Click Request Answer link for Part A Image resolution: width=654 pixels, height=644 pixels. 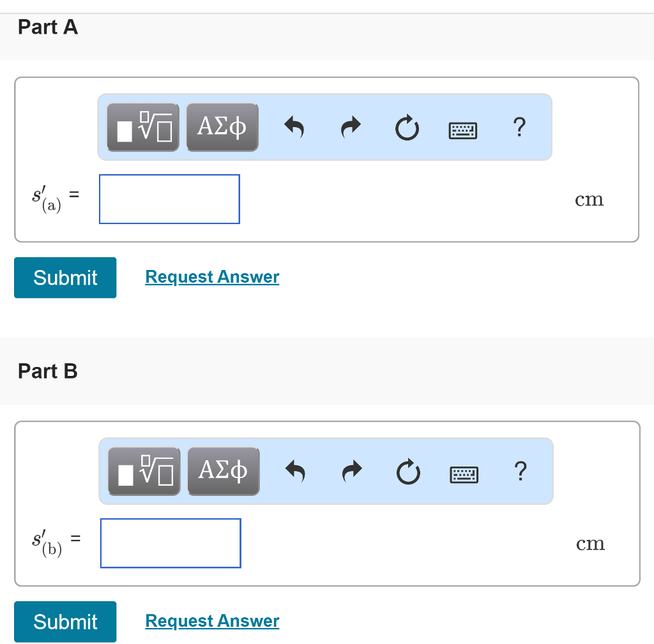click(x=212, y=277)
